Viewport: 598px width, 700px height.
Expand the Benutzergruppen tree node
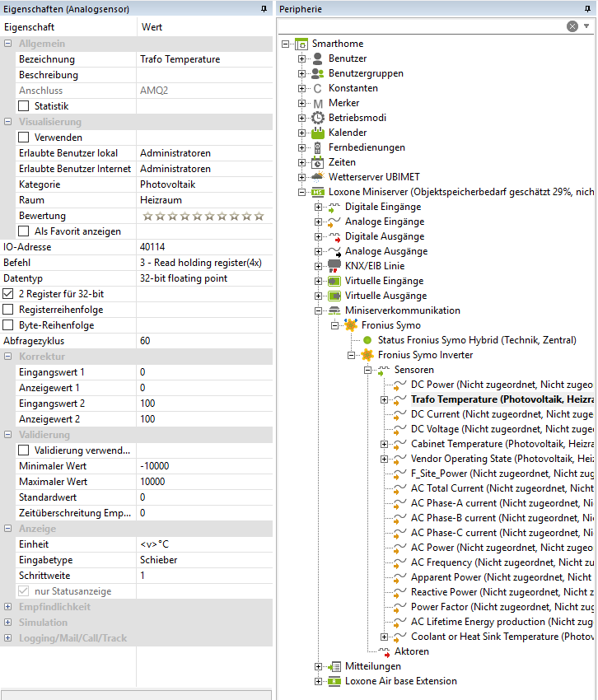click(x=301, y=73)
